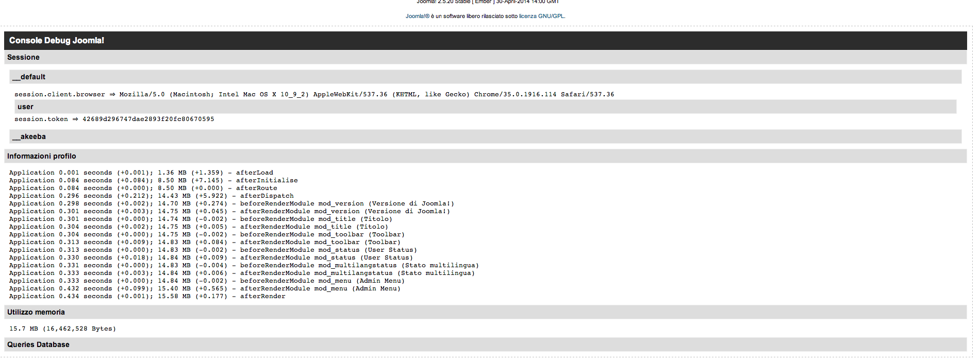Open the Joomla! link in footer

417,16
